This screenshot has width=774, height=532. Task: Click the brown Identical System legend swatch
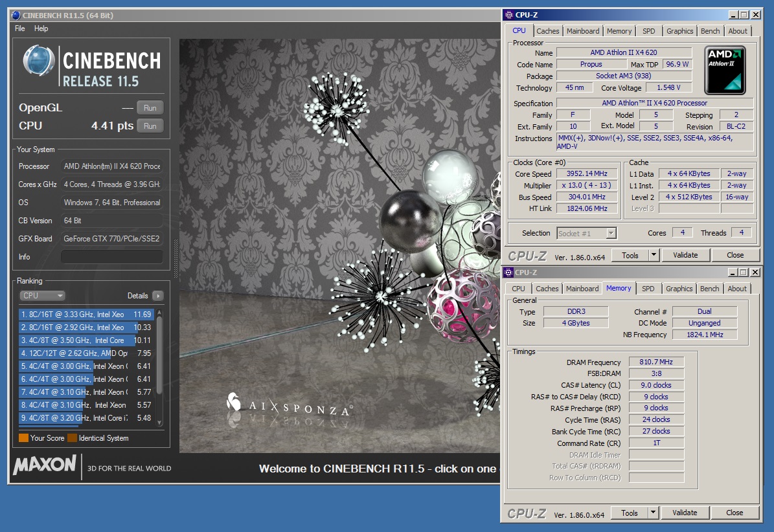click(72, 438)
